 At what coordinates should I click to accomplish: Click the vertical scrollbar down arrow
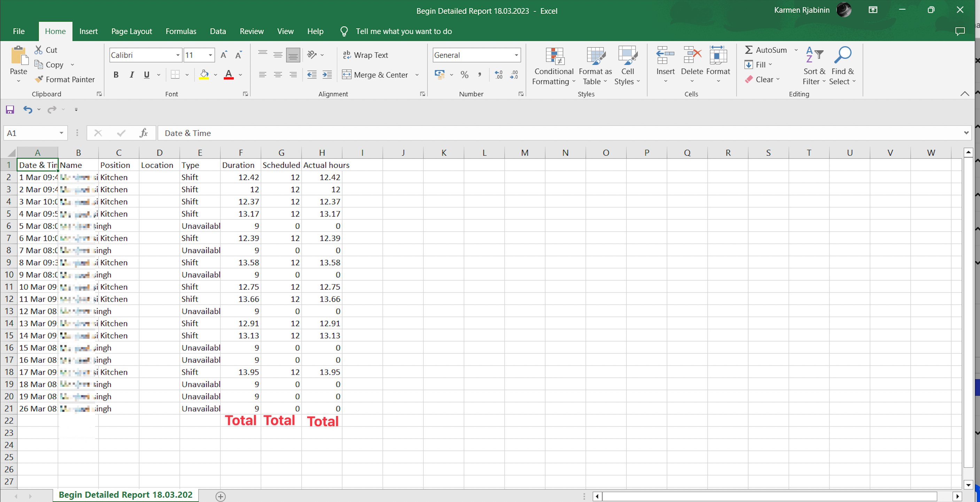(968, 485)
